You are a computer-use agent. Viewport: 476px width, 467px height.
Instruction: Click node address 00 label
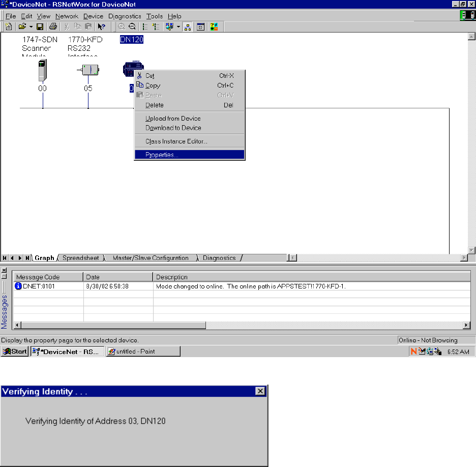pyautogui.click(x=43, y=89)
